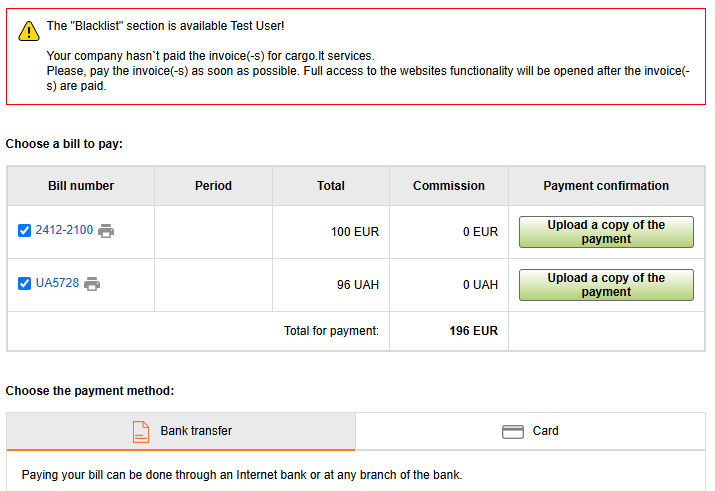Click the 196 EUR total amount
This screenshot has height=491, width=715.
[x=473, y=331]
